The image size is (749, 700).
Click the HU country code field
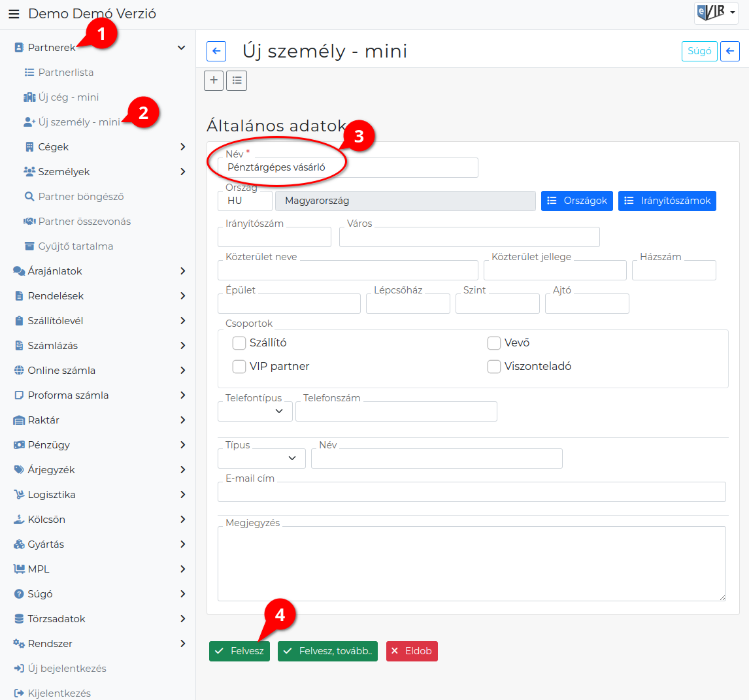tap(245, 201)
